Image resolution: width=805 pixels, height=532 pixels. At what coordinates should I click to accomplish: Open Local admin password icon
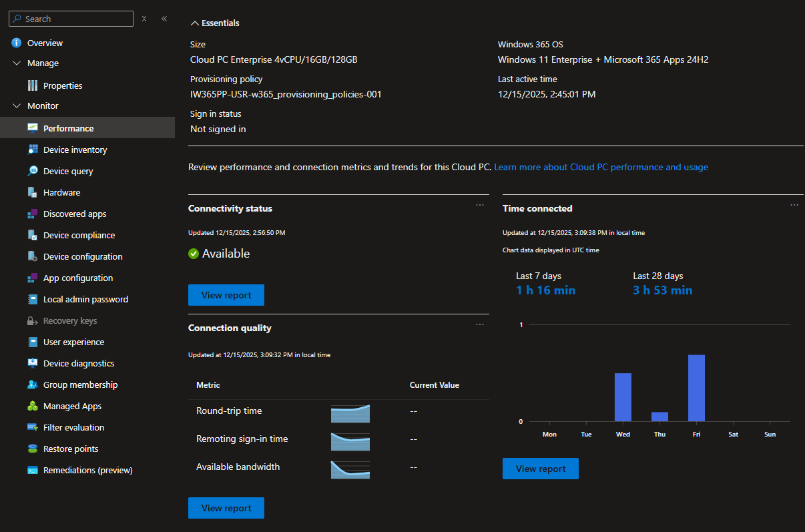coord(33,299)
